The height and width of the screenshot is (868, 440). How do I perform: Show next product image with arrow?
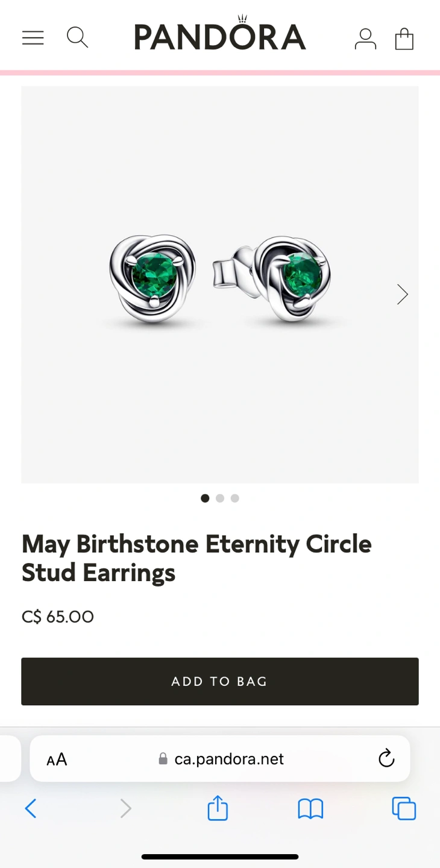402,294
